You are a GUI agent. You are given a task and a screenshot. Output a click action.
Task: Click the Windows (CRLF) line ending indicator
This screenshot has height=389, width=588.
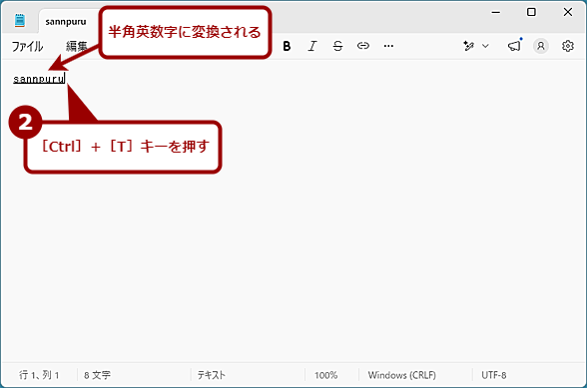(x=402, y=375)
